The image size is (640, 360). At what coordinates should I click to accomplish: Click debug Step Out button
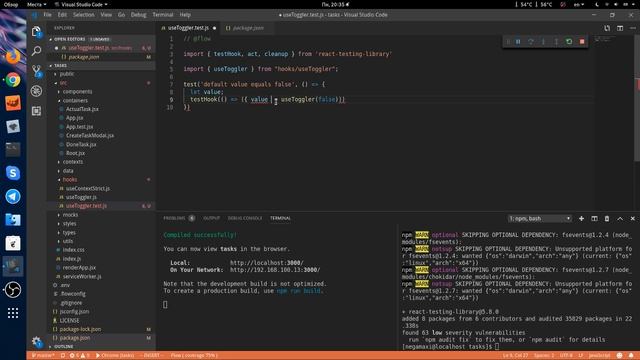pyautogui.click(x=556, y=42)
